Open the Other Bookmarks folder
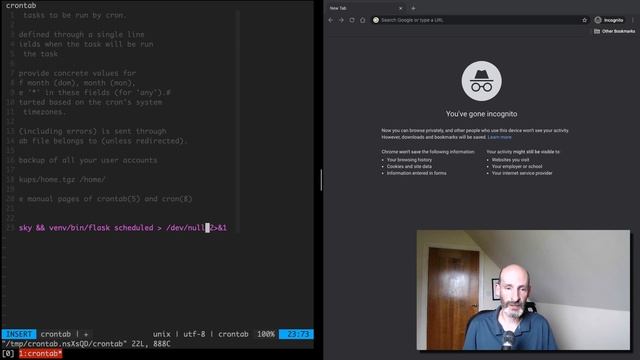 [615, 31]
